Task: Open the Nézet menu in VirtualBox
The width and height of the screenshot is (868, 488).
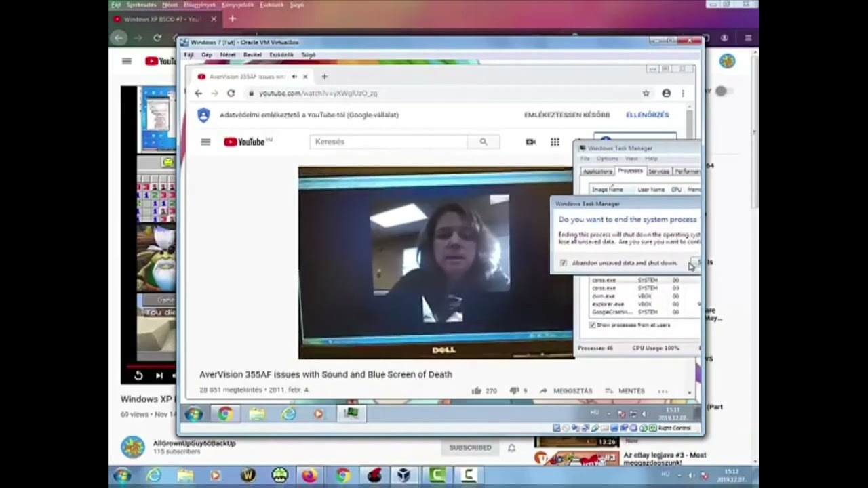Action: [228, 54]
